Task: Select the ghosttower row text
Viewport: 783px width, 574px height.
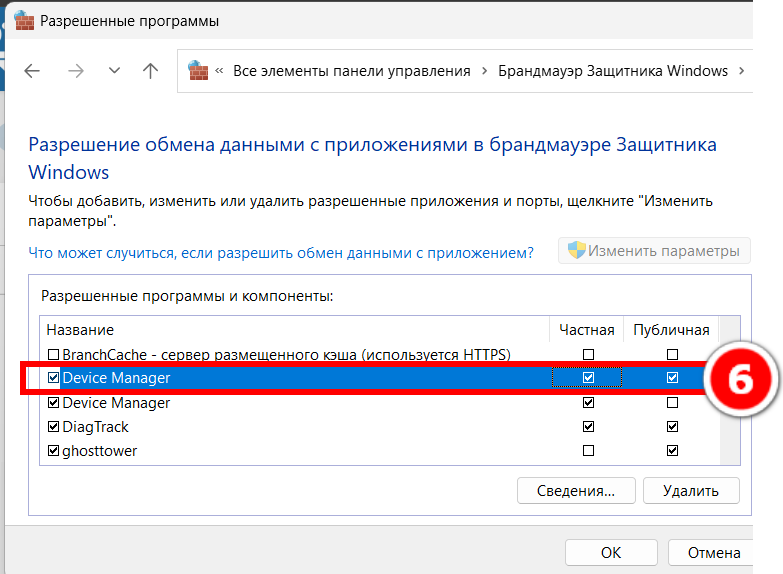Action: tap(99, 451)
